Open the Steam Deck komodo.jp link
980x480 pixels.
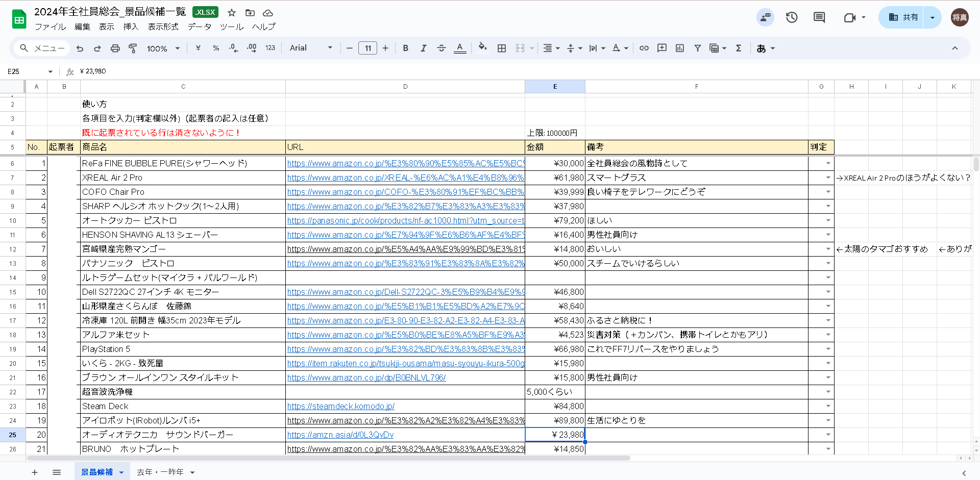(x=340, y=407)
